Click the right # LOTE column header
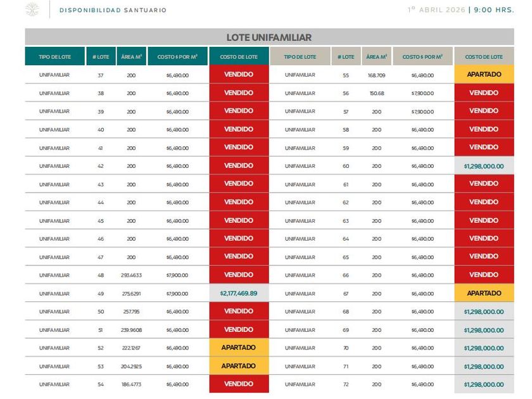This screenshot has width=532, height=399. [x=346, y=56]
